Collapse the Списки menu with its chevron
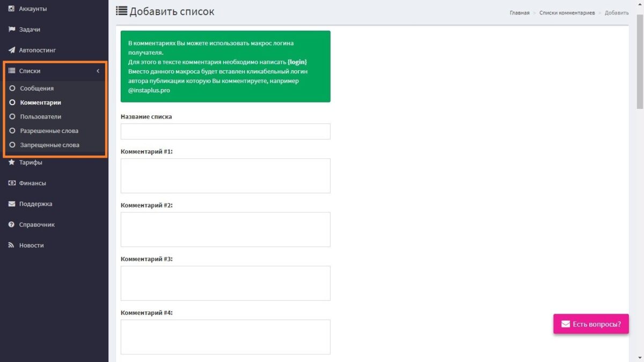This screenshot has width=644, height=362. pos(98,71)
